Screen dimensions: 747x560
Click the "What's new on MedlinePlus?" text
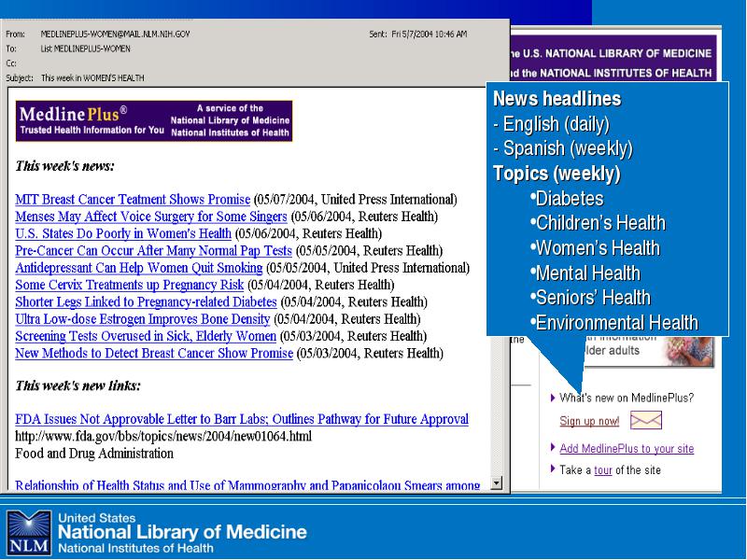(627, 398)
